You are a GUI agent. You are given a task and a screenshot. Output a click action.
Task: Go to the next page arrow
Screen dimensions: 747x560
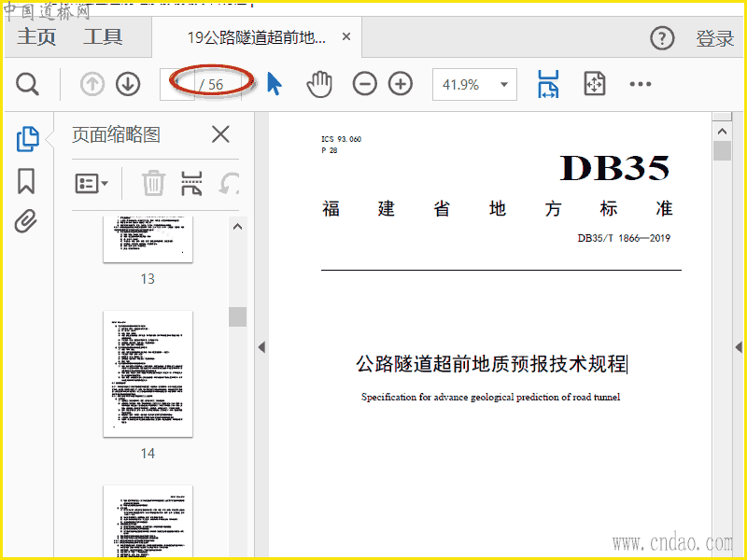[x=128, y=85]
